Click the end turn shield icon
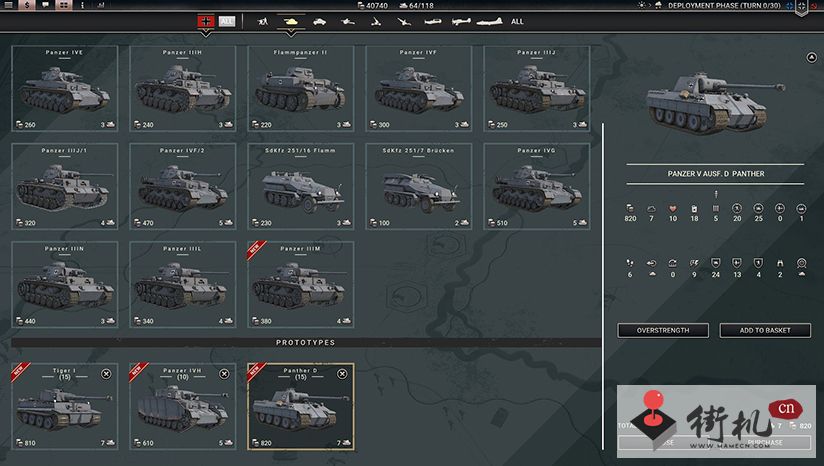Screen dimensions: 824x466 point(801,7)
